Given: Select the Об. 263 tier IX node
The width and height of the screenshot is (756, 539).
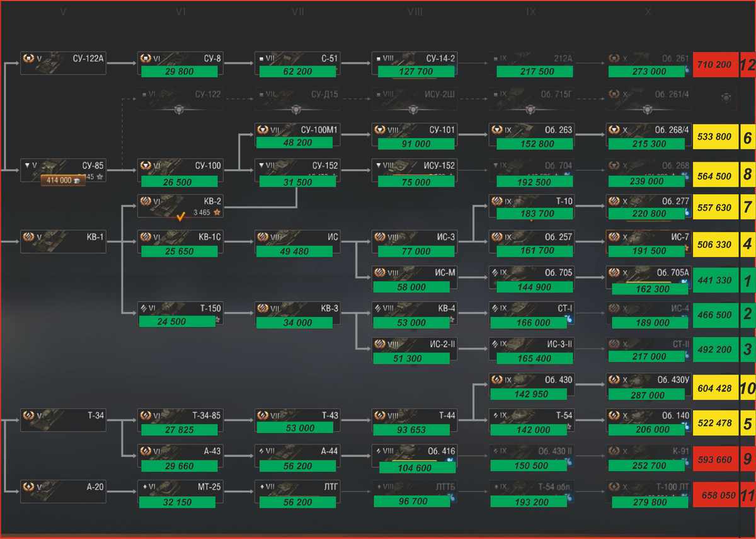Looking at the screenshot, I should [532, 134].
